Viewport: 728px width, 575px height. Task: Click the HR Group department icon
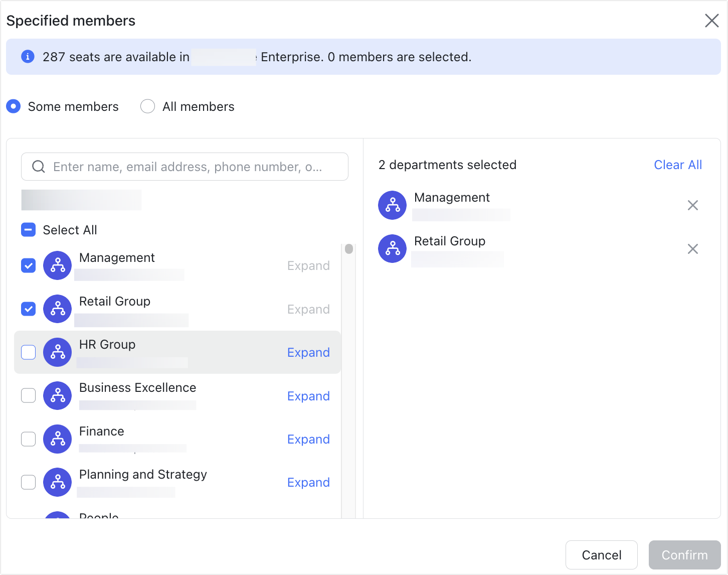[x=57, y=352]
